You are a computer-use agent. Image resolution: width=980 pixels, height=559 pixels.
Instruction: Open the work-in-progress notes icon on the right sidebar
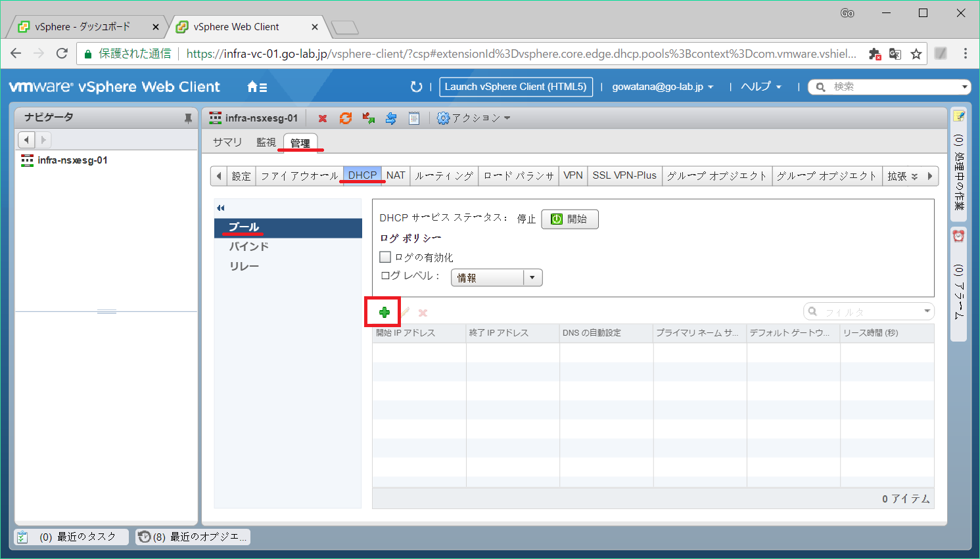[959, 116]
